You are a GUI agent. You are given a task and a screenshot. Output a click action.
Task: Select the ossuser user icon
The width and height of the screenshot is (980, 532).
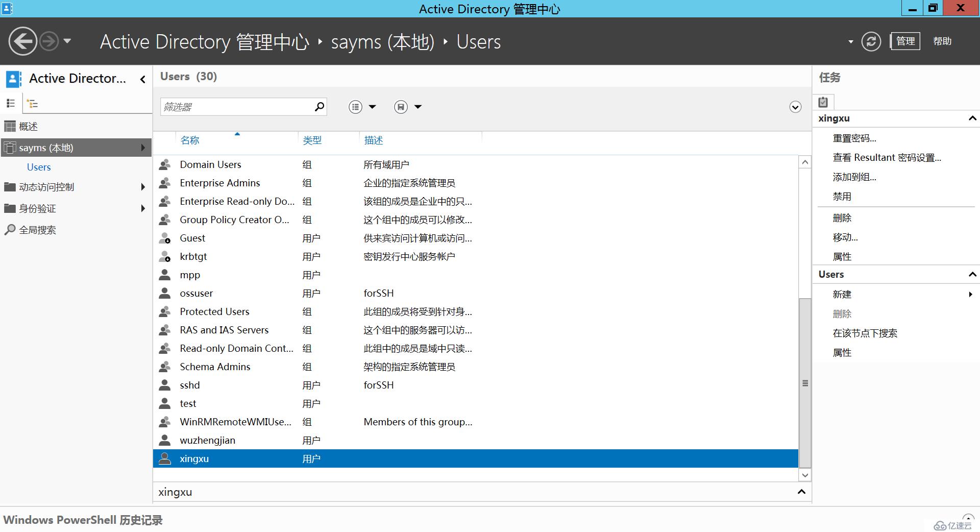tap(164, 293)
